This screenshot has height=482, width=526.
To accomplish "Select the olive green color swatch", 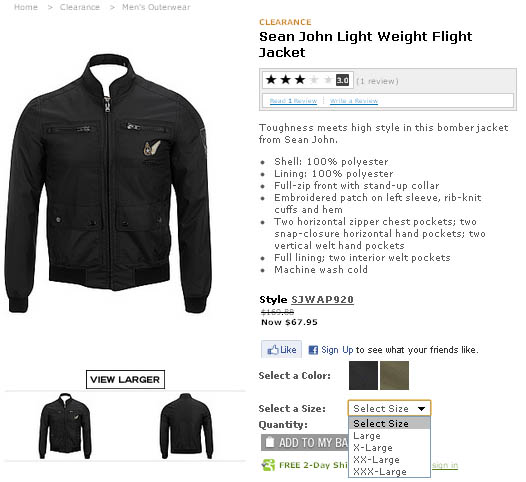I will point(394,375).
